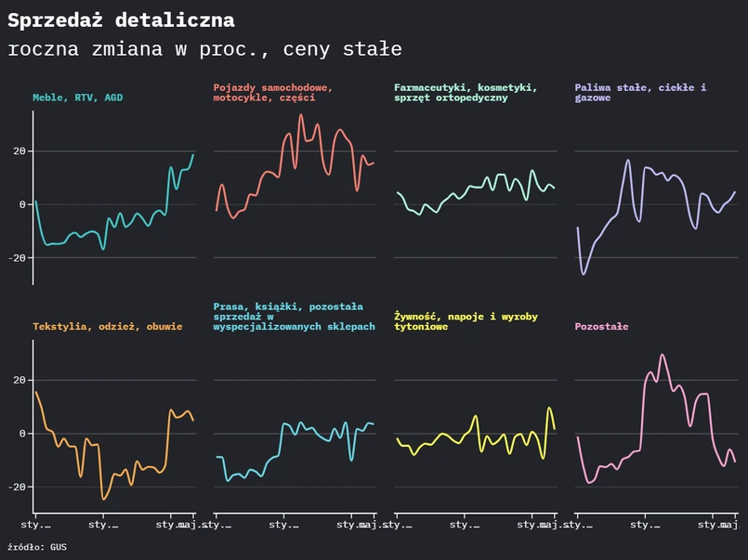Image resolution: width=748 pixels, height=560 pixels.
Task: Pick the pink line in Pozostałe chart
Action: pos(663,355)
